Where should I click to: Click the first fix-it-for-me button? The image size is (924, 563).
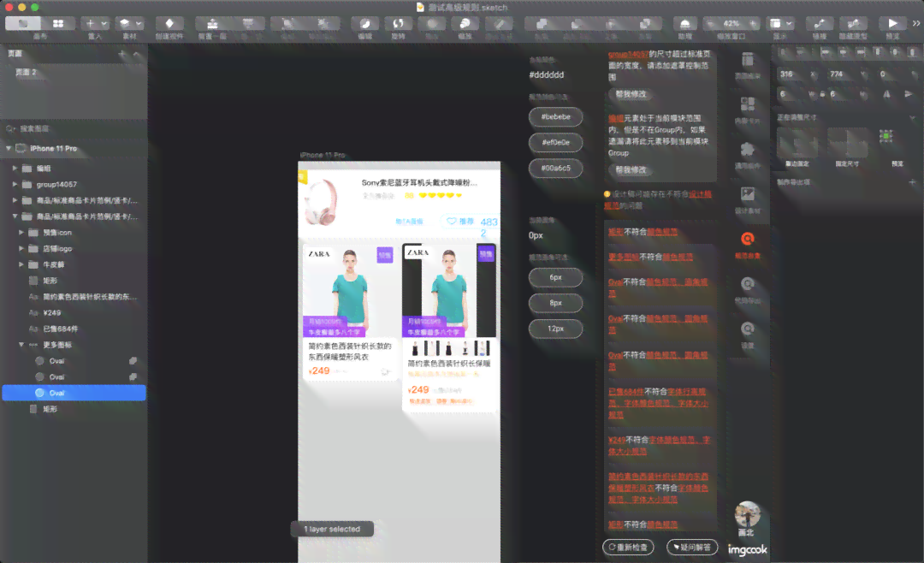click(631, 94)
